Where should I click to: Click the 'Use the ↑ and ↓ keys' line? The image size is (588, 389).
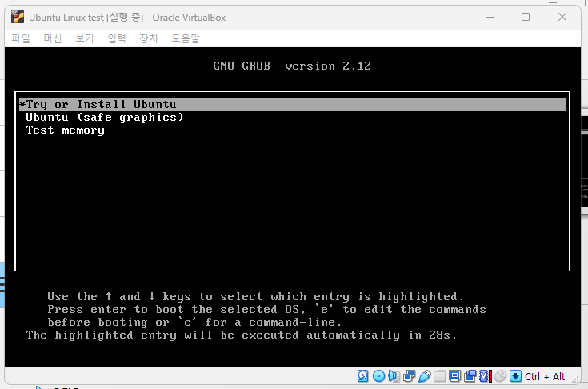(256, 297)
